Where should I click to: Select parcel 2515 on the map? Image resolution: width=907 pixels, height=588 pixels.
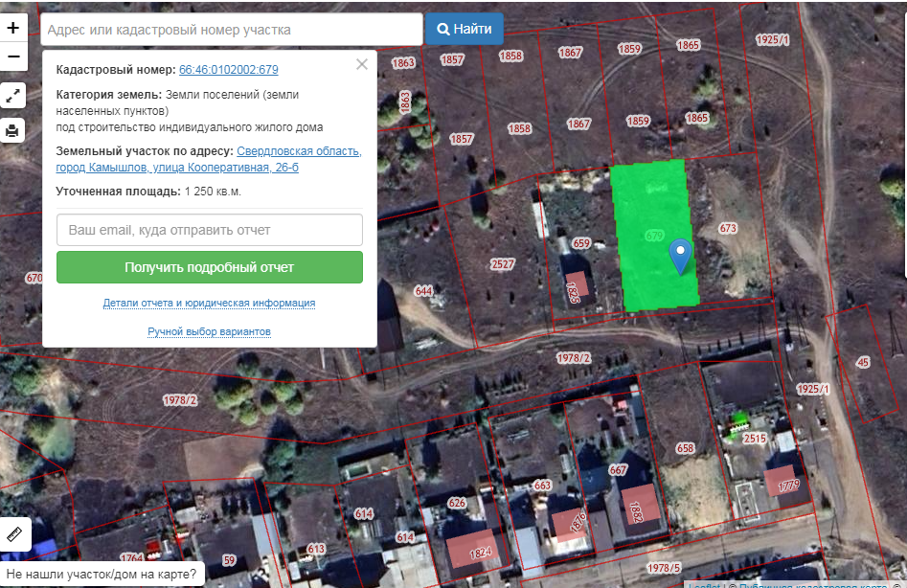tap(755, 439)
